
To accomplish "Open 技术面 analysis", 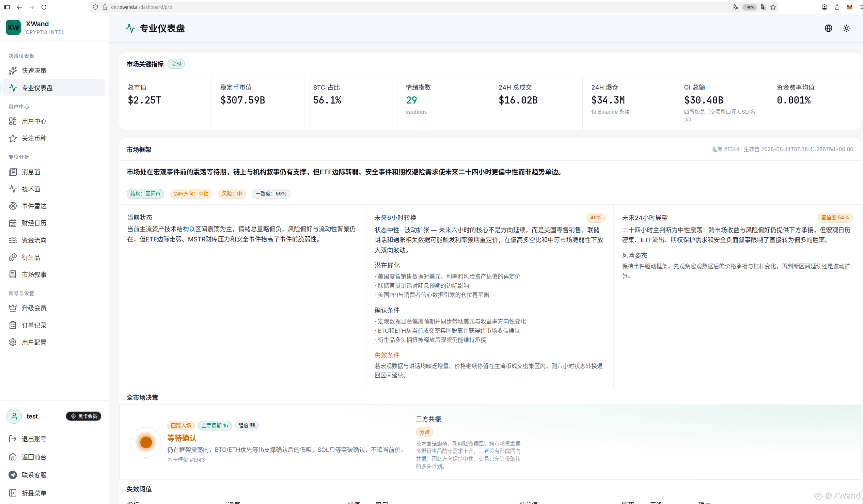I will point(54,189).
